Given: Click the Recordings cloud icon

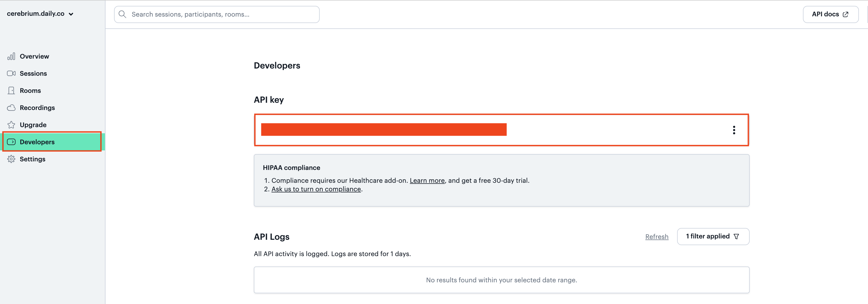Looking at the screenshot, I should point(11,108).
